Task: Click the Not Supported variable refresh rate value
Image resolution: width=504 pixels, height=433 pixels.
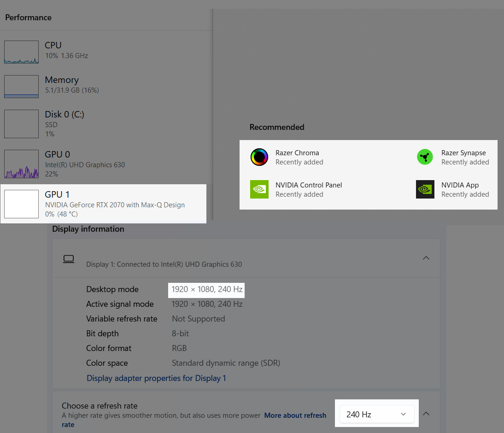Action: tap(198, 319)
